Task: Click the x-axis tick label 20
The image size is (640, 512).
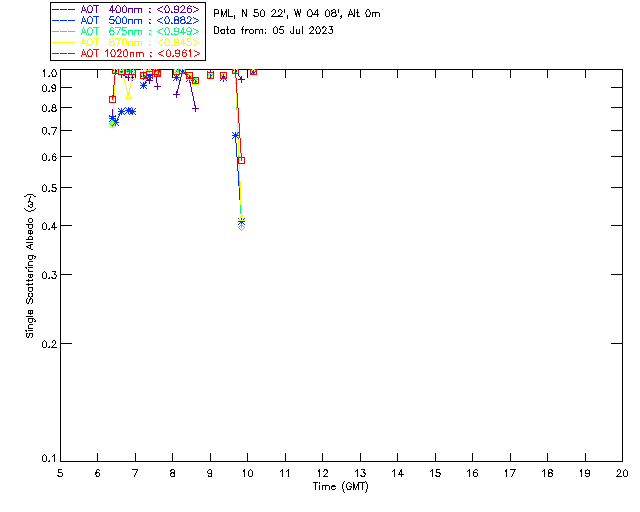Action: (622, 473)
